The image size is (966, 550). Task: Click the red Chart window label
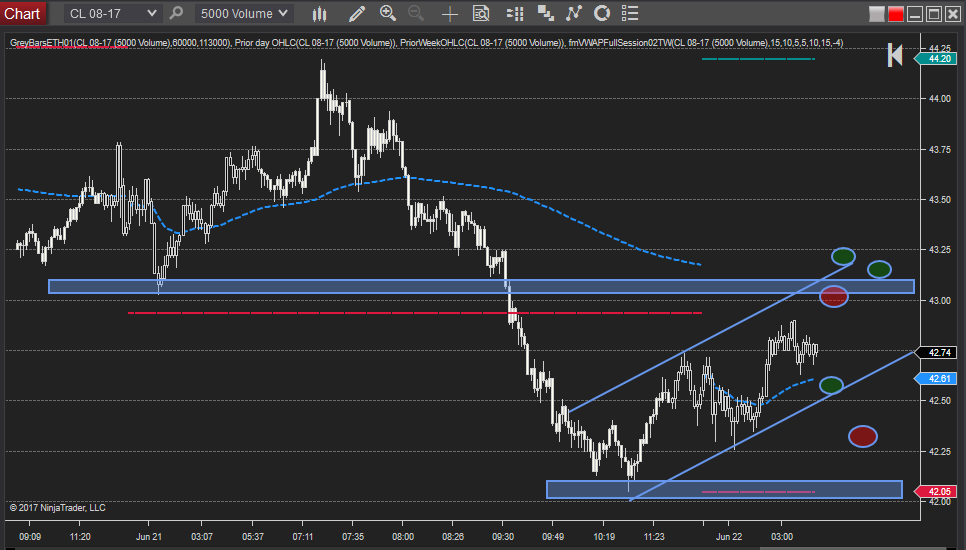pos(22,14)
